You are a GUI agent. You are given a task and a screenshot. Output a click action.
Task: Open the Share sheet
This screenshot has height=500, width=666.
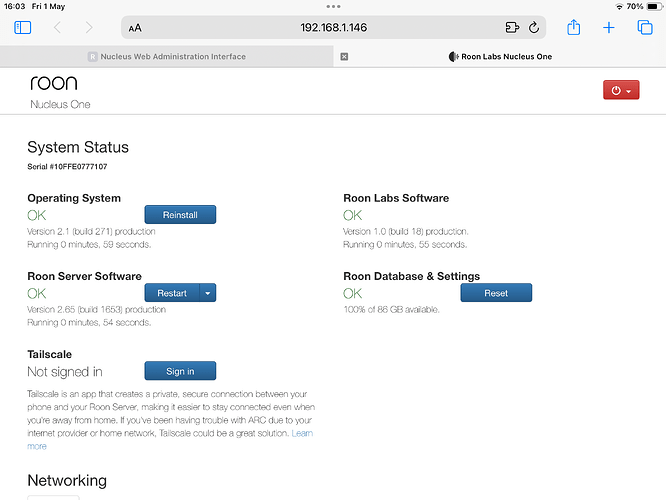pyautogui.click(x=573, y=27)
